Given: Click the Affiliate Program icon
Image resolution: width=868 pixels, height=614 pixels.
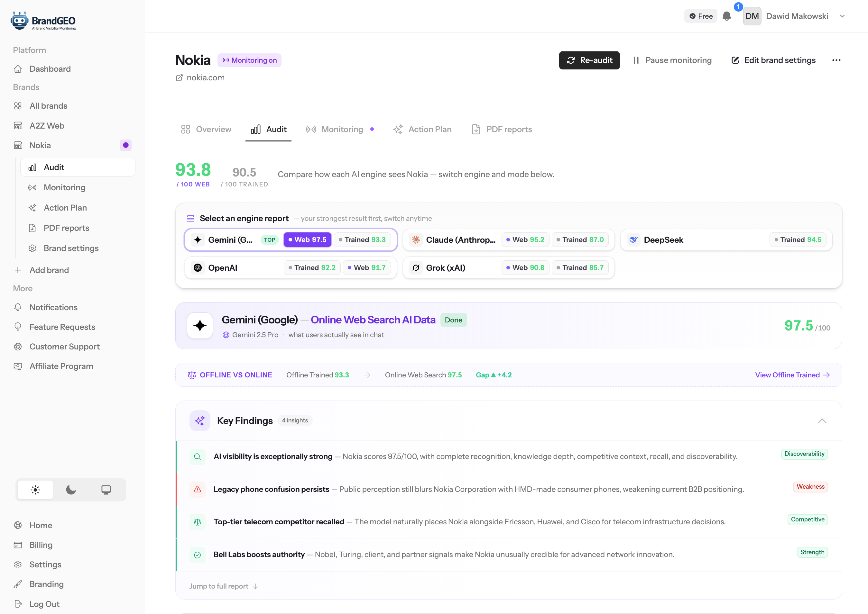Looking at the screenshot, I should point(18,366).
